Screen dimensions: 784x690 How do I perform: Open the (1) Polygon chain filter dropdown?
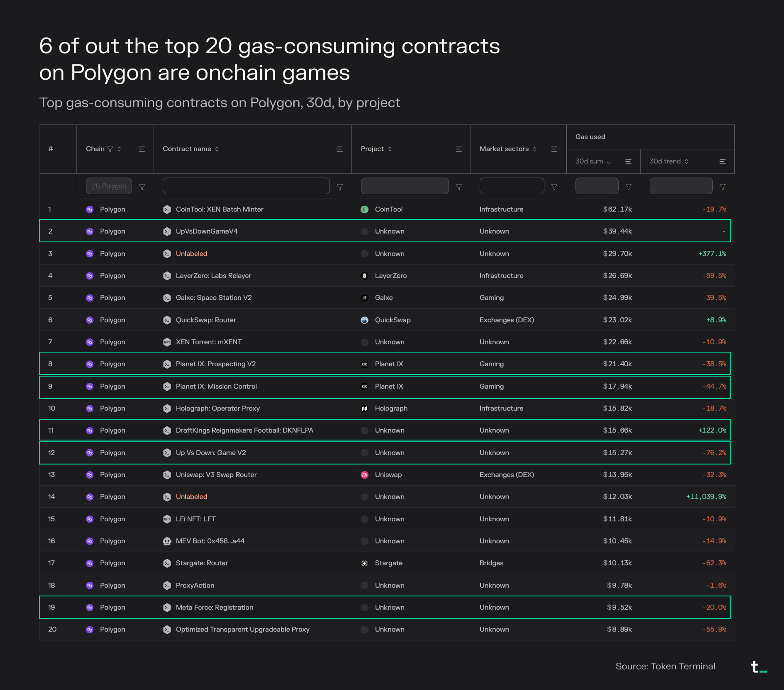tap(109, 186)
